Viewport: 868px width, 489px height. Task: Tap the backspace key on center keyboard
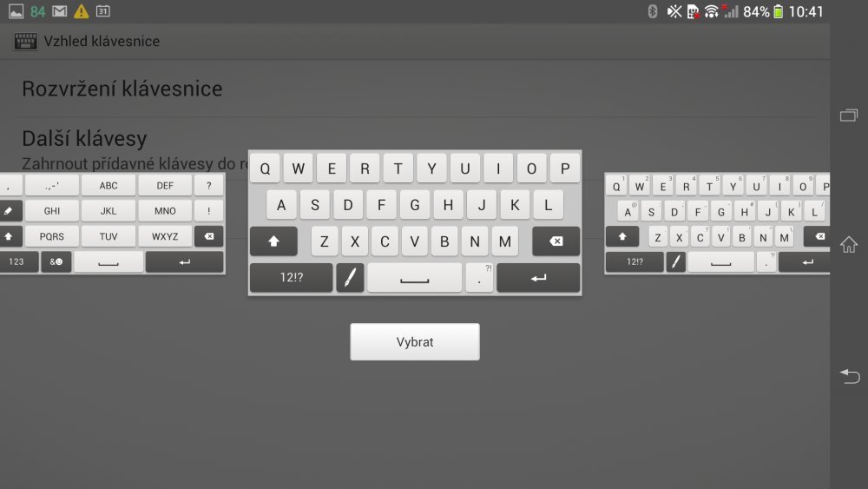[x=556, y=241]
